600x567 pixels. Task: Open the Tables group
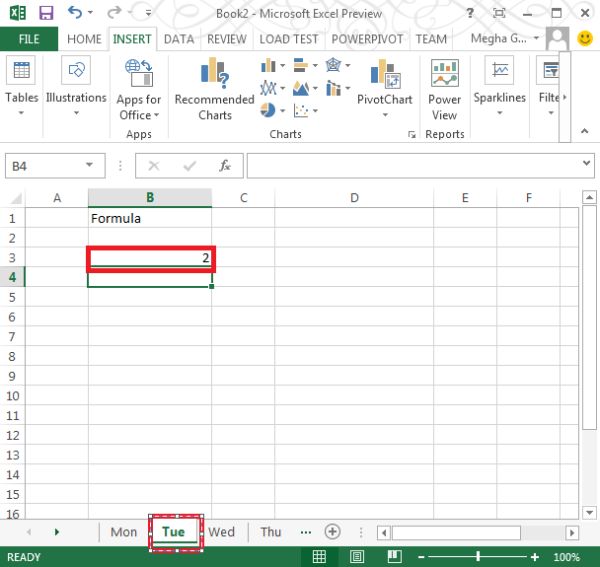[21, 86]
